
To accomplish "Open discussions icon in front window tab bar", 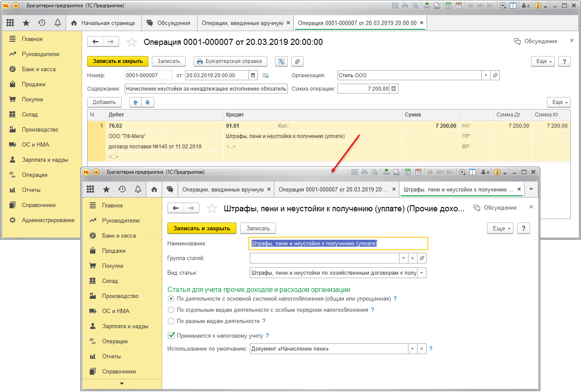I will tap(170, 189).
